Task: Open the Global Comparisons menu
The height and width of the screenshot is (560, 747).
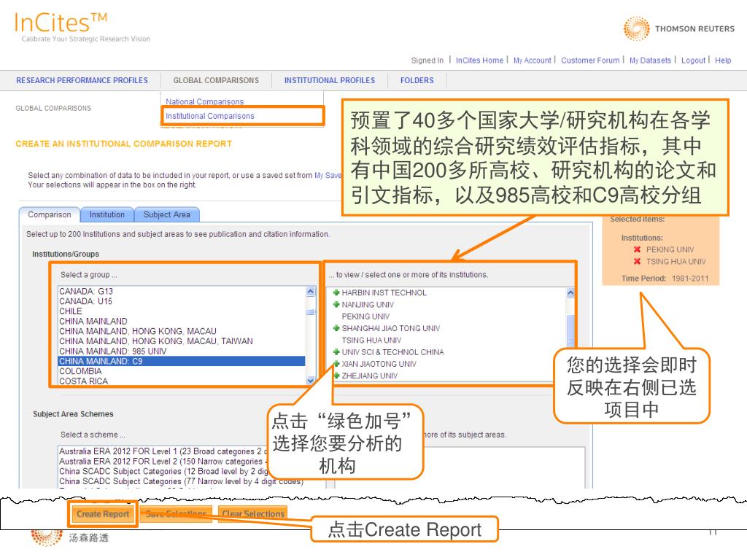Action: tap(216, 80)
